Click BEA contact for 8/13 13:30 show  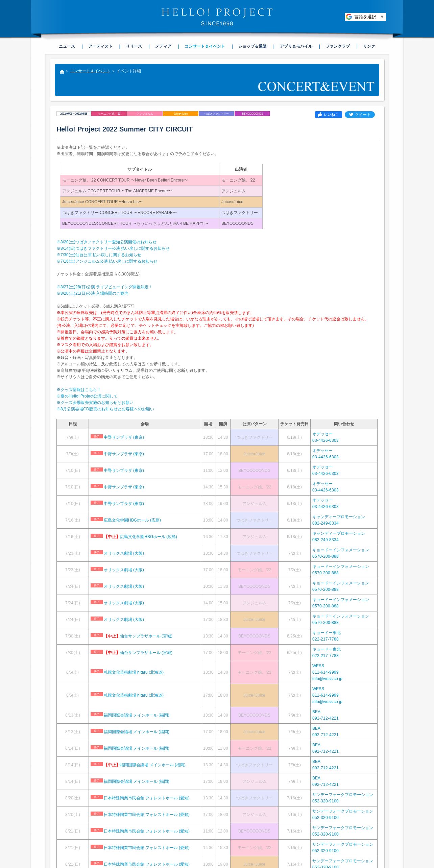[x=316, y=712]
